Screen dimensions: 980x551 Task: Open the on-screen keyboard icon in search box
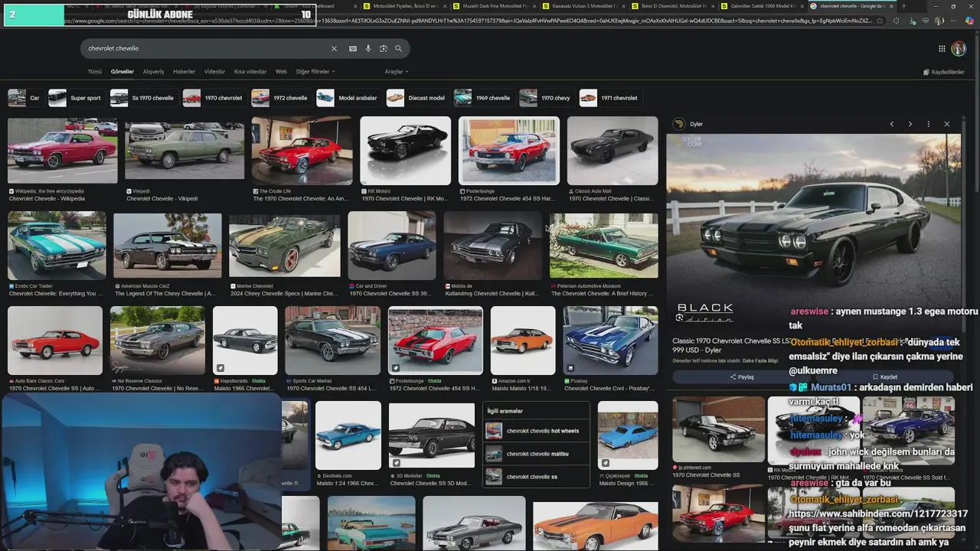coord(353,48)
